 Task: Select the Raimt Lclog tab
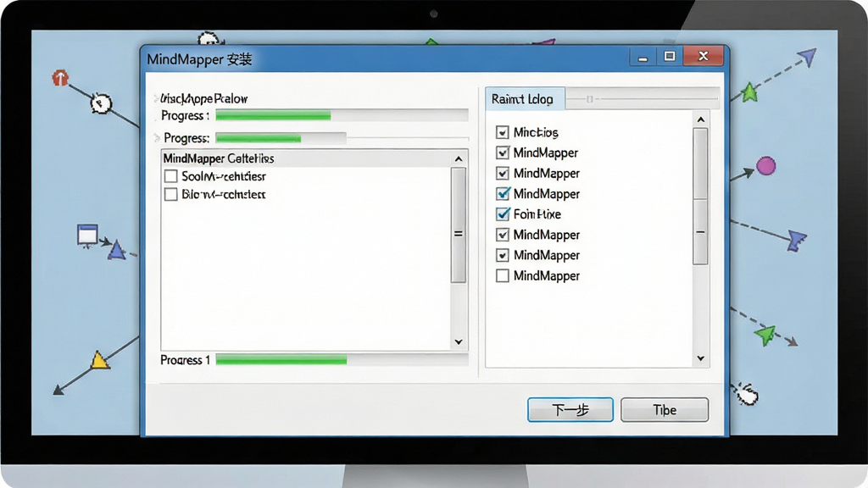[x=524, y=99]
